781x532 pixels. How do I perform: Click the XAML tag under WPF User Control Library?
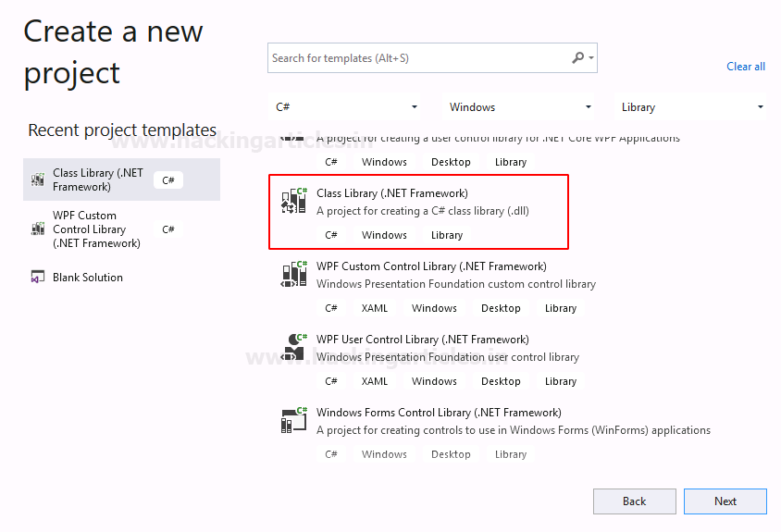point(375,381)
